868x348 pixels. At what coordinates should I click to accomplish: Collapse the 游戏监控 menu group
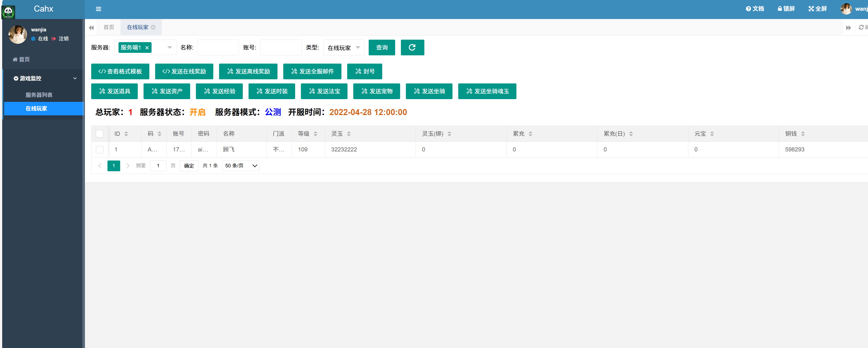pyautogui.click(x=44, y=78)
